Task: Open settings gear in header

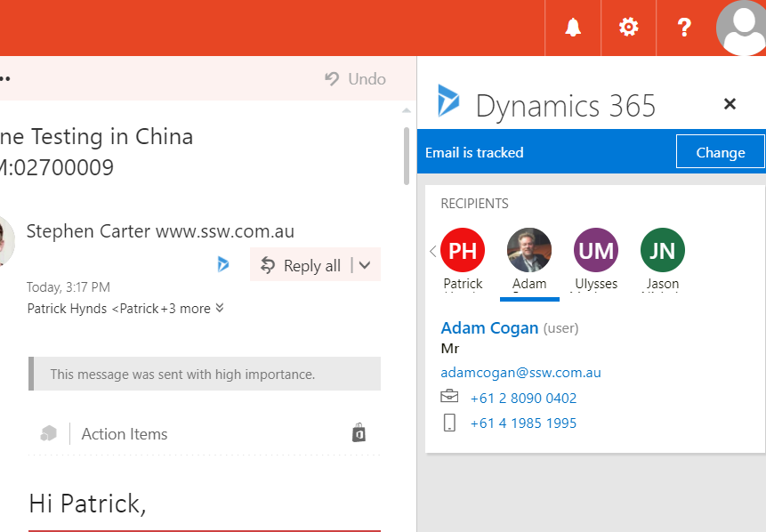Action: (x=629, y=28)
